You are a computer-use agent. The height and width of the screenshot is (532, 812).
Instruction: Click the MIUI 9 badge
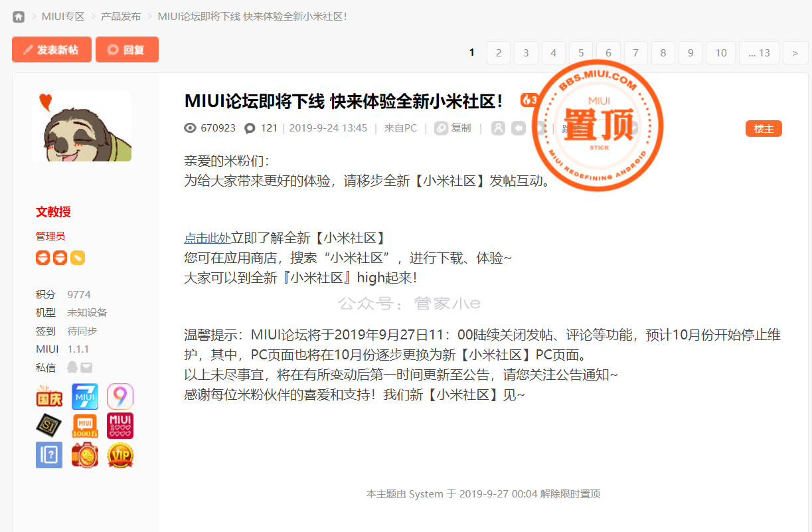coord(120,397)
